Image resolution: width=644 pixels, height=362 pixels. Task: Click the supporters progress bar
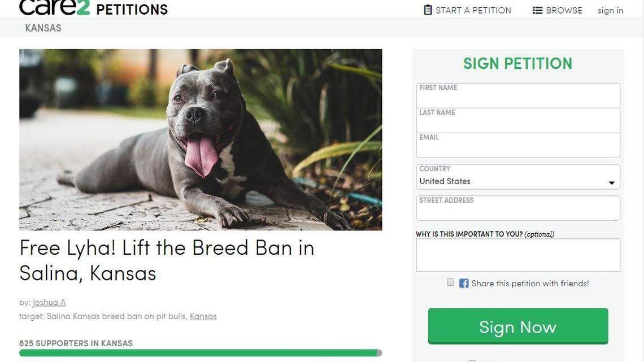tap(201, 352)
